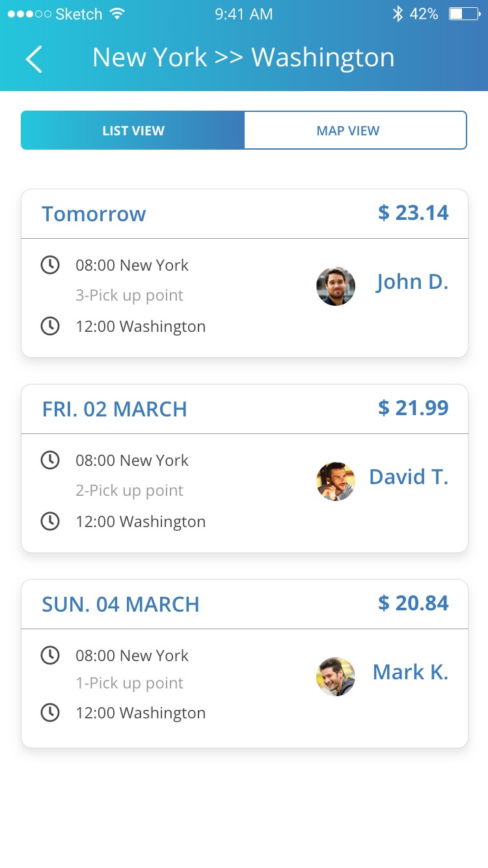Open the SUN. 04 MARCH ride card
Viewport: 488px width, 868px height.
121,604
